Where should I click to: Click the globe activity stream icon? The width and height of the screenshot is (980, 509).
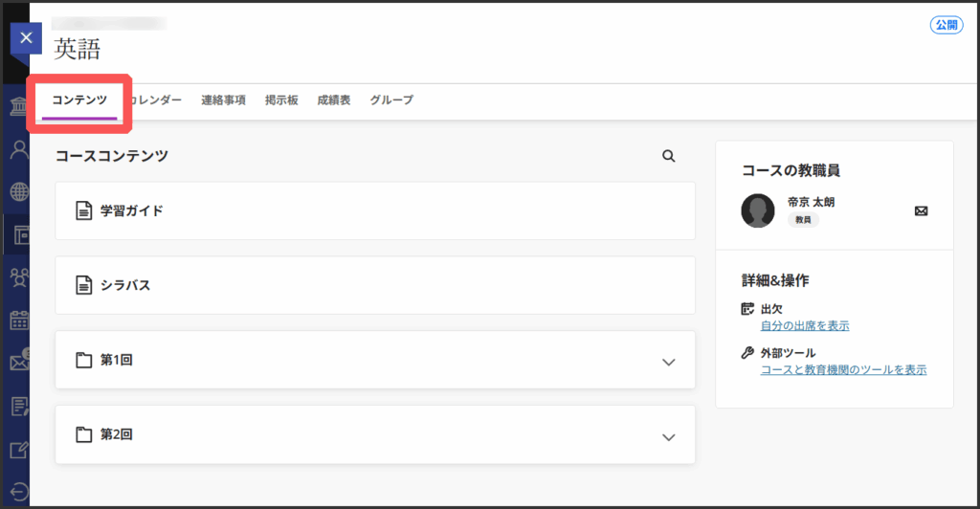(x=18, y=191)
